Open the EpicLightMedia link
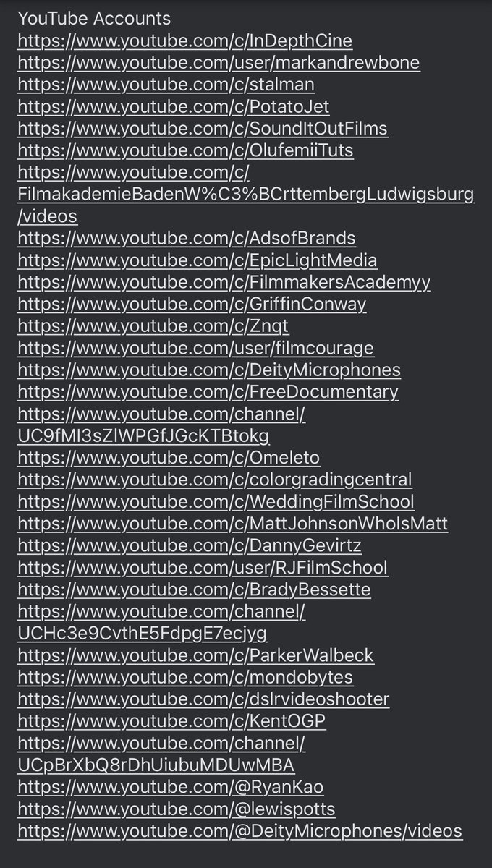The image size is (492, 868). pyautogui.click(x=198, y=260)
